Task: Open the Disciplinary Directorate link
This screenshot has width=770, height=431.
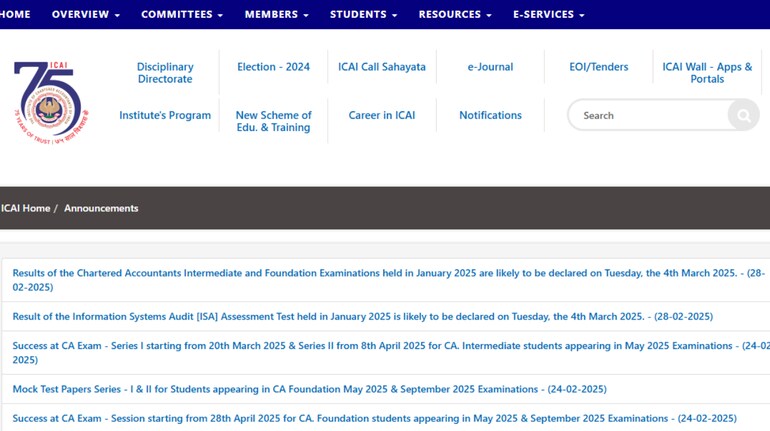Action: [x=165, y=73]
